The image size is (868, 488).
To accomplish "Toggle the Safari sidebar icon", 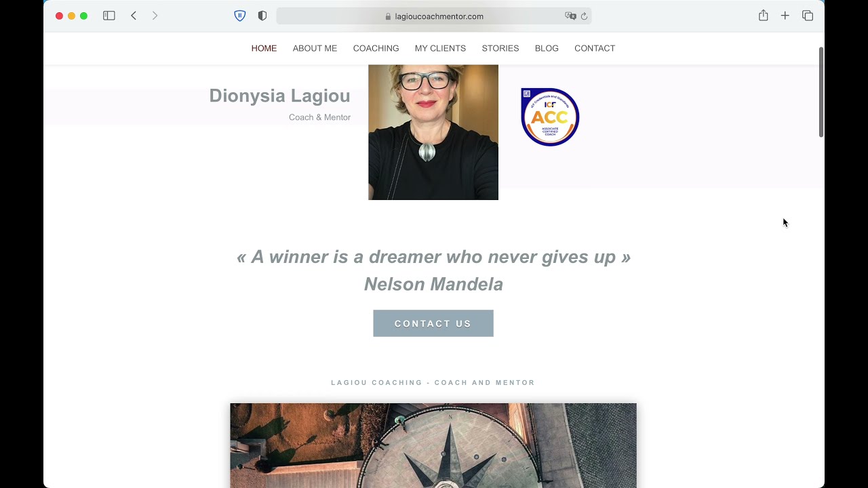I will [108, 16].
